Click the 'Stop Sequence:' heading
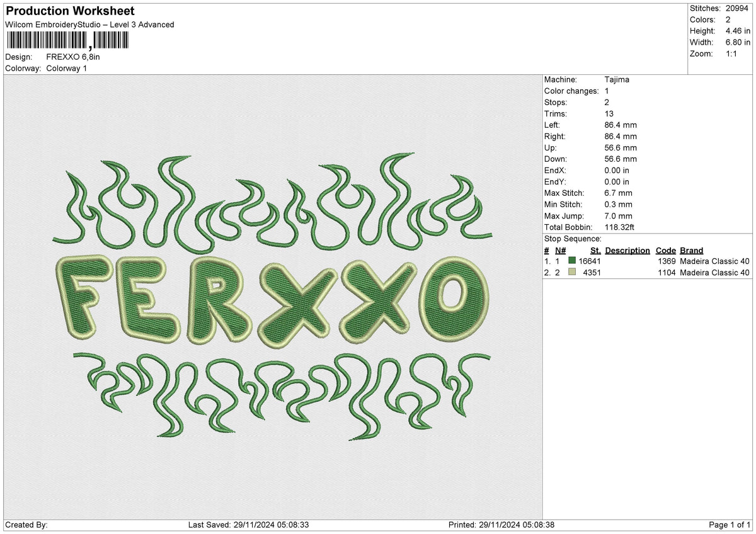 pos(573,239)
